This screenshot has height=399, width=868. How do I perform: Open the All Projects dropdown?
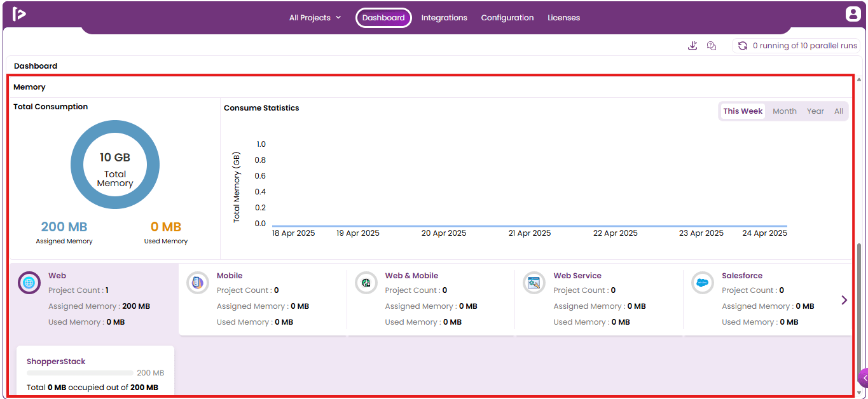(315, 18)
